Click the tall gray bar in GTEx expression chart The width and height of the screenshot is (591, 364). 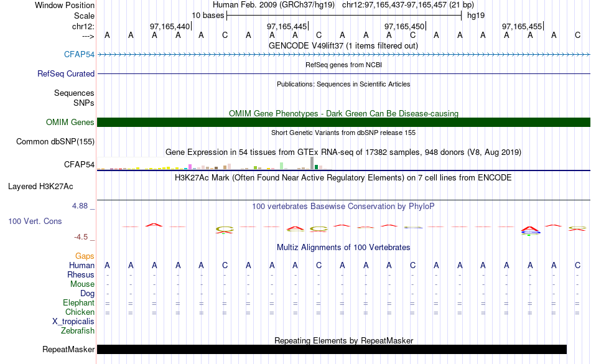pyautogui.click(x=312, y=163)
